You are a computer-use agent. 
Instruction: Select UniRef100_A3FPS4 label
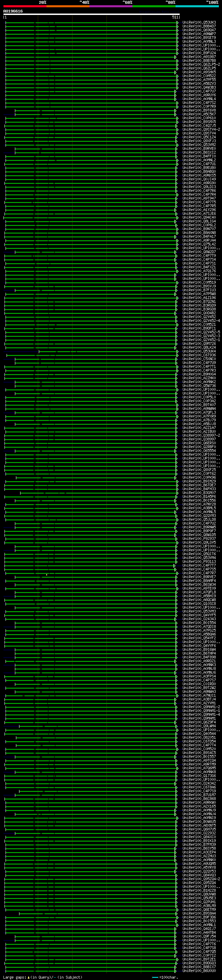coord(199,676)
